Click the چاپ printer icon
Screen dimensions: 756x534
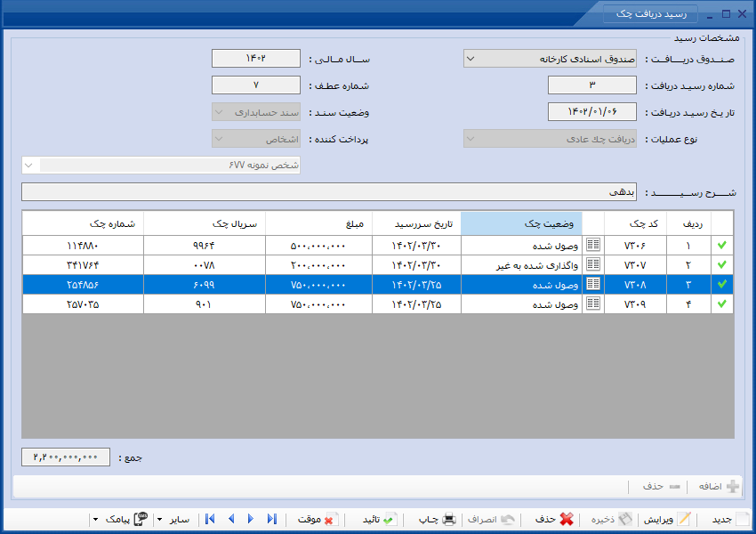tap(449, 519)
